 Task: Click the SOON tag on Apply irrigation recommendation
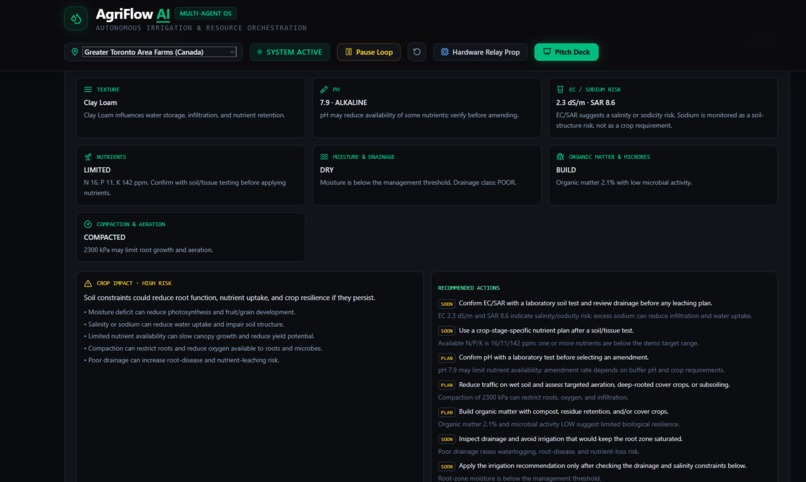446,467
